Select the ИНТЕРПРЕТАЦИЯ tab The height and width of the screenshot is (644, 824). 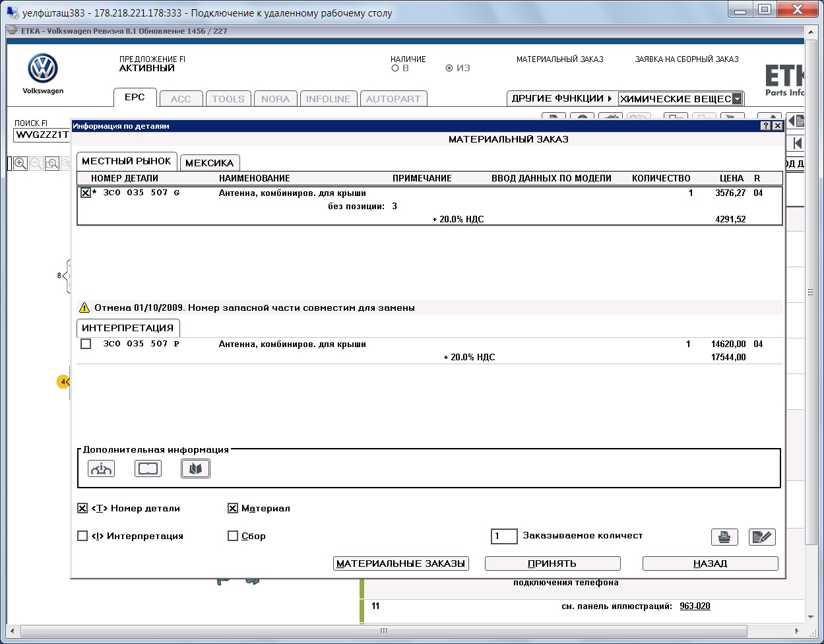[x=128, y=328]
